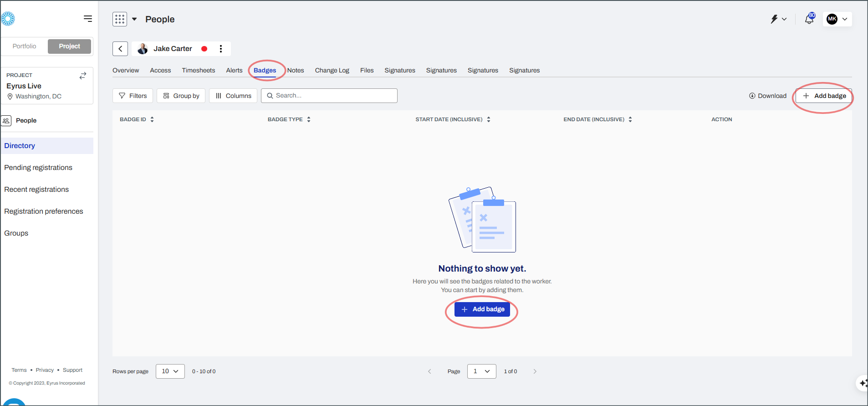The height and width of the screenshot is (406, 868).
Task: Open the Page number dropdown
Action: coord(481,371)
